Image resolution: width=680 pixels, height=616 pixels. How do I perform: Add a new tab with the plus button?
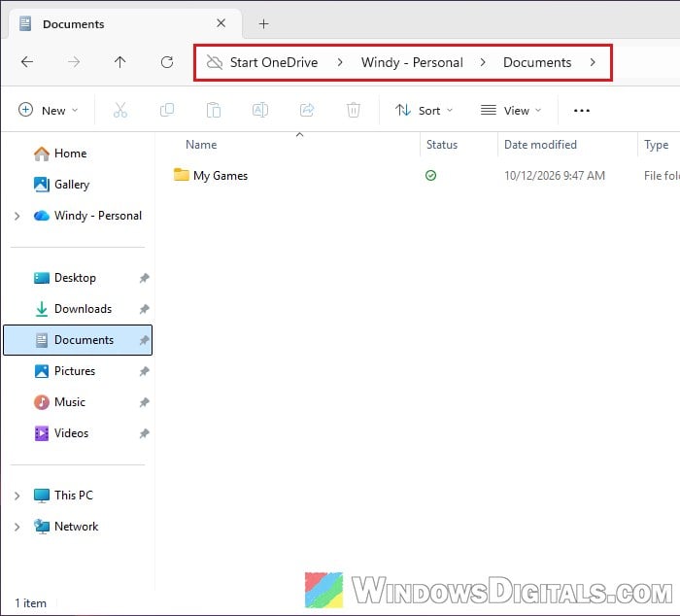(x=263, y=24)
